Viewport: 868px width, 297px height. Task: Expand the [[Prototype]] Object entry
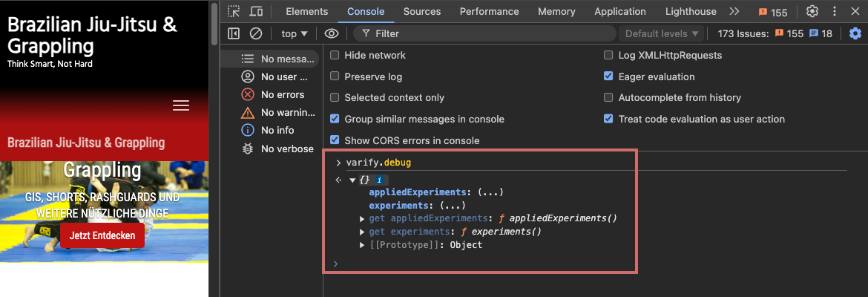pos(363,245)
